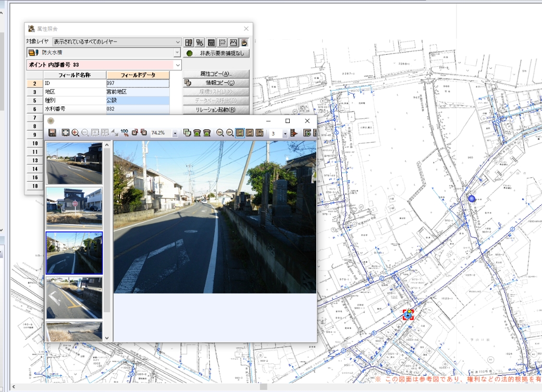Toggle the left thumbnail layout button
Viewport: 542px width, 392px height.
(239, 133)
